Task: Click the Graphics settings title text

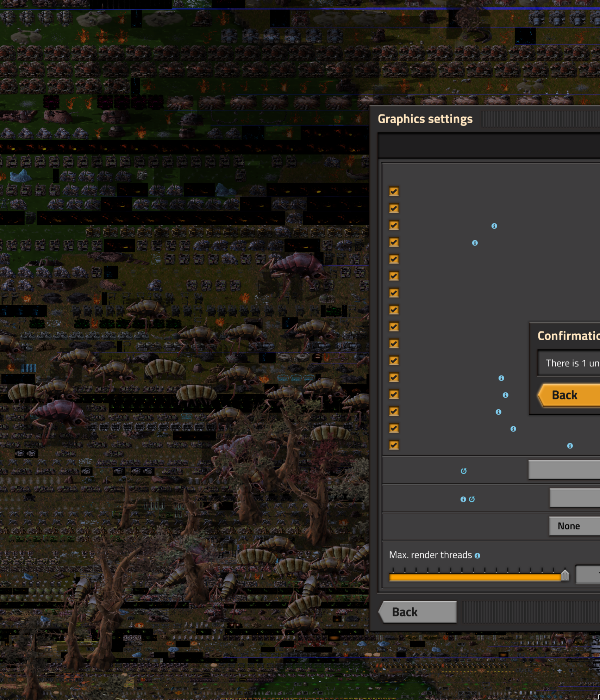Action: [x=425, y=119]
